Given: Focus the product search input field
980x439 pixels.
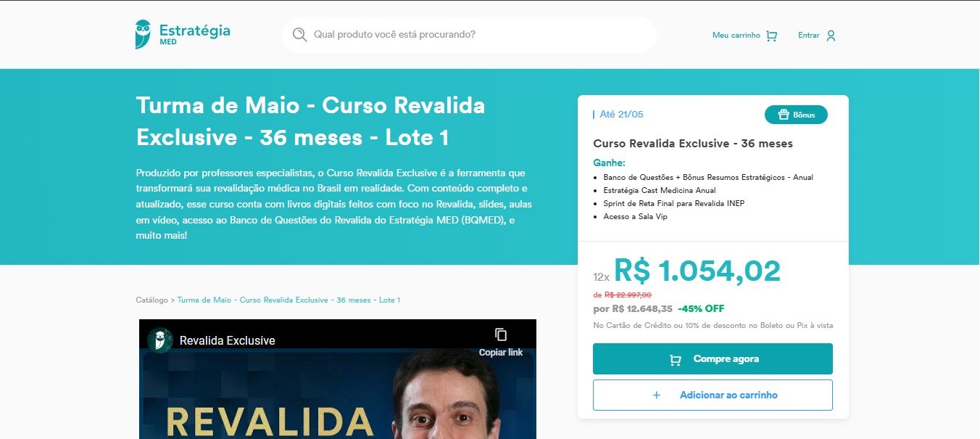Looking at the screenshot, I should [478, 35].
